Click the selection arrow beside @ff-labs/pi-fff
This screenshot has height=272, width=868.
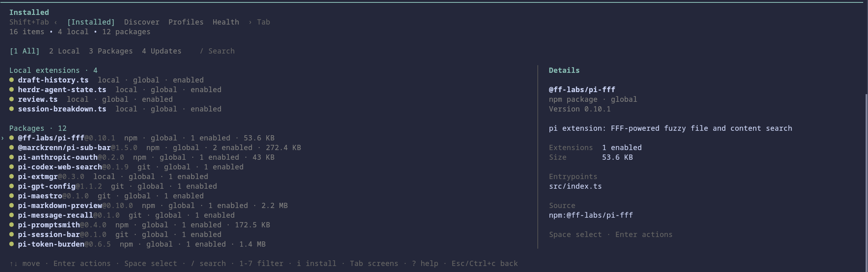pos(3,138)
